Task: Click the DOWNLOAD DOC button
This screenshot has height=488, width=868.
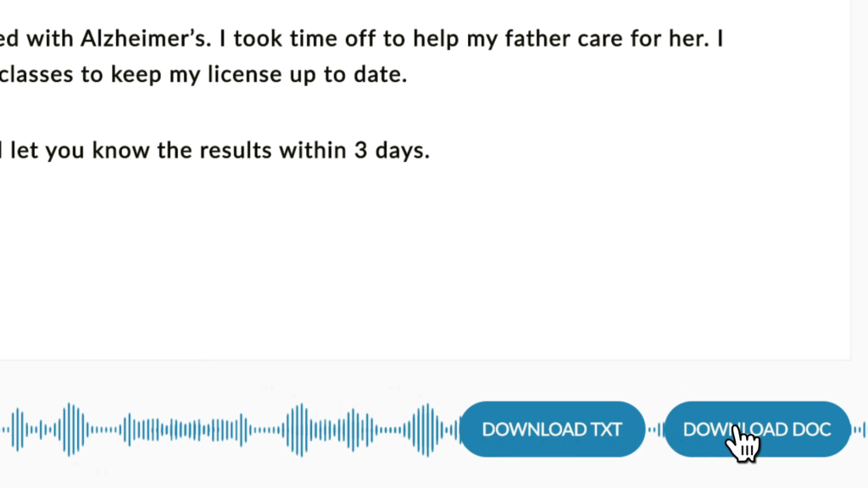Action: point(757,430)
